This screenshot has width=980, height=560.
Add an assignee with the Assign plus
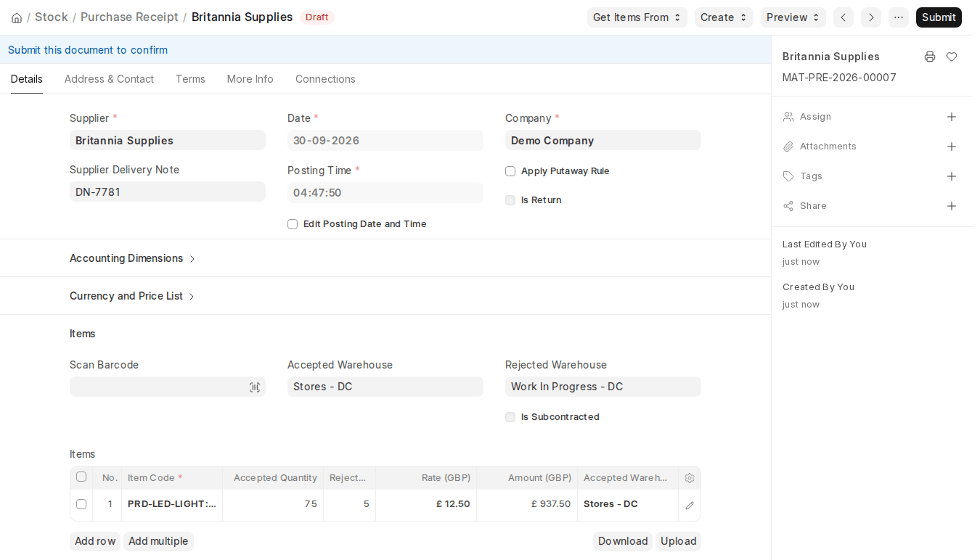click(x=952, y=117)
